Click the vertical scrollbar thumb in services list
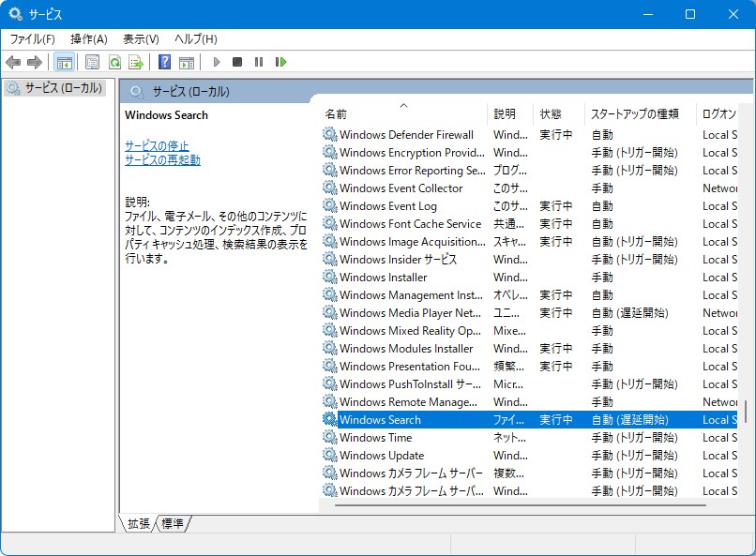The height and width of the screenshot is (556, 756). coord(747,413)
